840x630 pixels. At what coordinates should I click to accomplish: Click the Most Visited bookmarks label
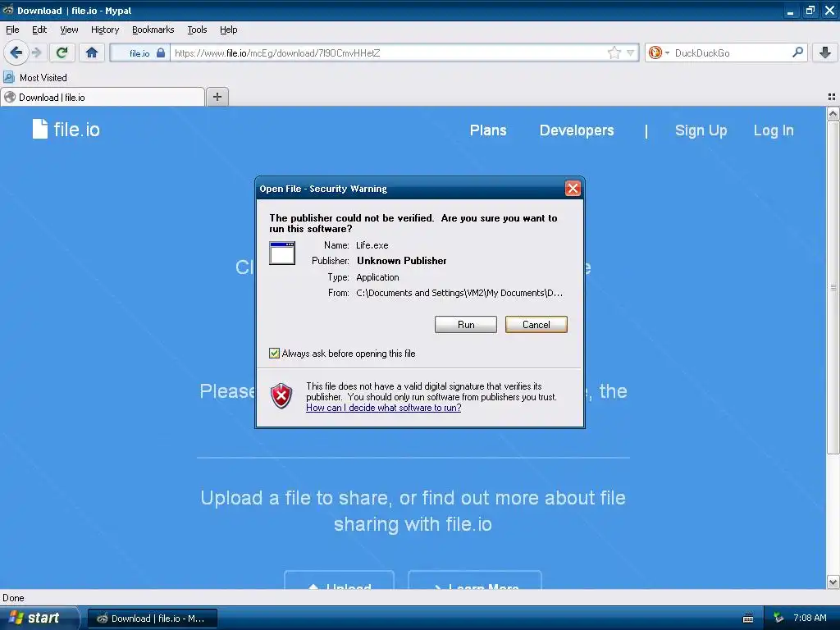tap(43, 77)
